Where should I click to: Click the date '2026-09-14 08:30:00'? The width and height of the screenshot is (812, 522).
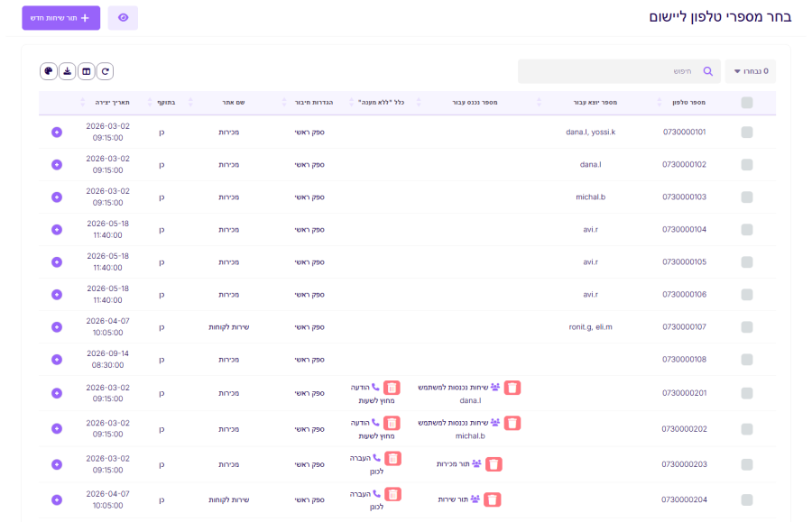(x=107, y=359)
